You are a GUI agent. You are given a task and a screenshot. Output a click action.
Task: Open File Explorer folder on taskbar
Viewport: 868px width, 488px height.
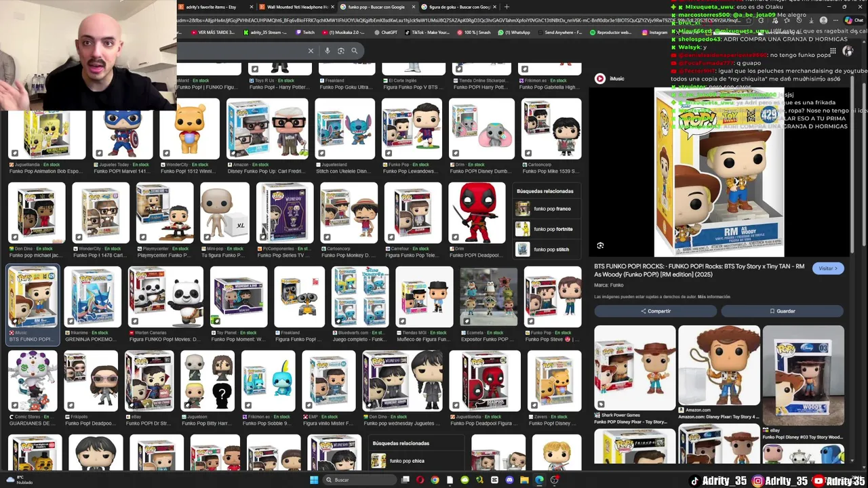524,480
